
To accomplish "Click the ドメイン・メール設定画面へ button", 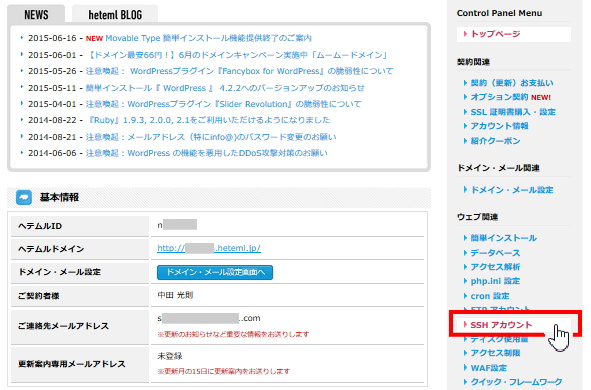I will [x=215, y=272].
